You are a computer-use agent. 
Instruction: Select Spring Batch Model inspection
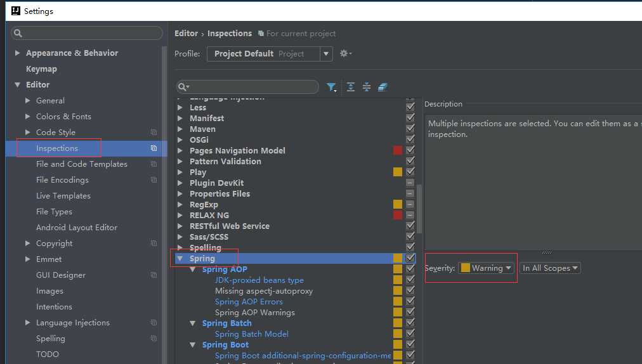(251, 334)
